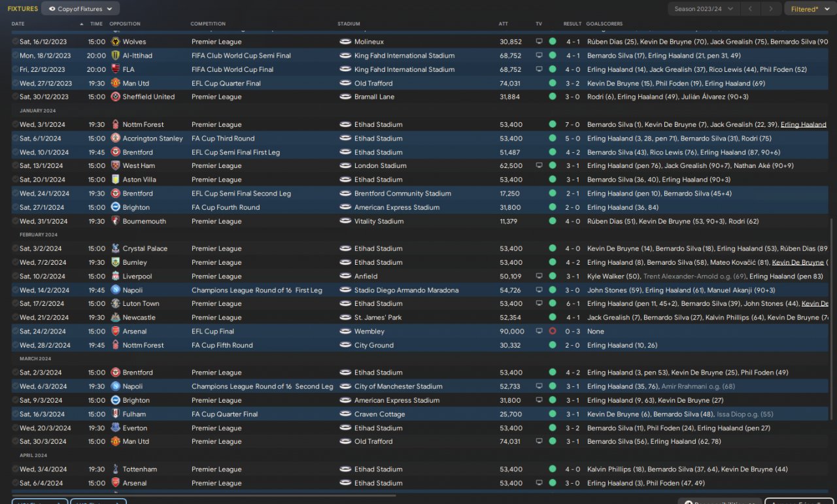Click the Wolves club badge
The width and height of the screenshot is (837, 504).
(x=116, y=42)
